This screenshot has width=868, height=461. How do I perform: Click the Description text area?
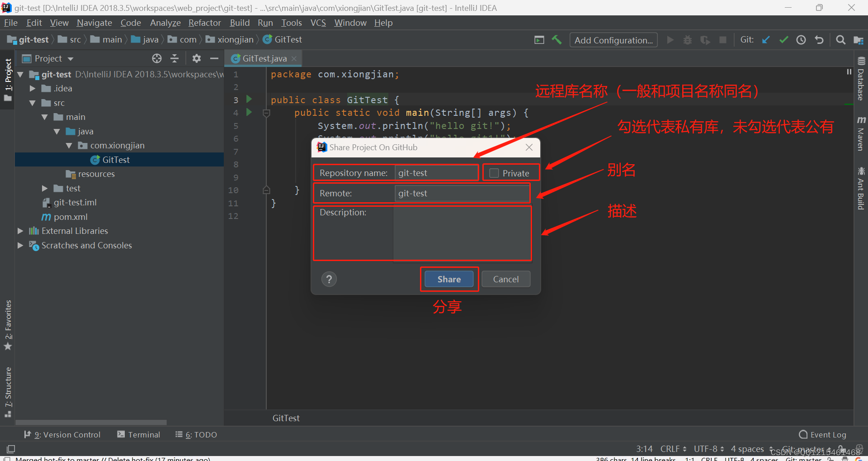(462, 233)
